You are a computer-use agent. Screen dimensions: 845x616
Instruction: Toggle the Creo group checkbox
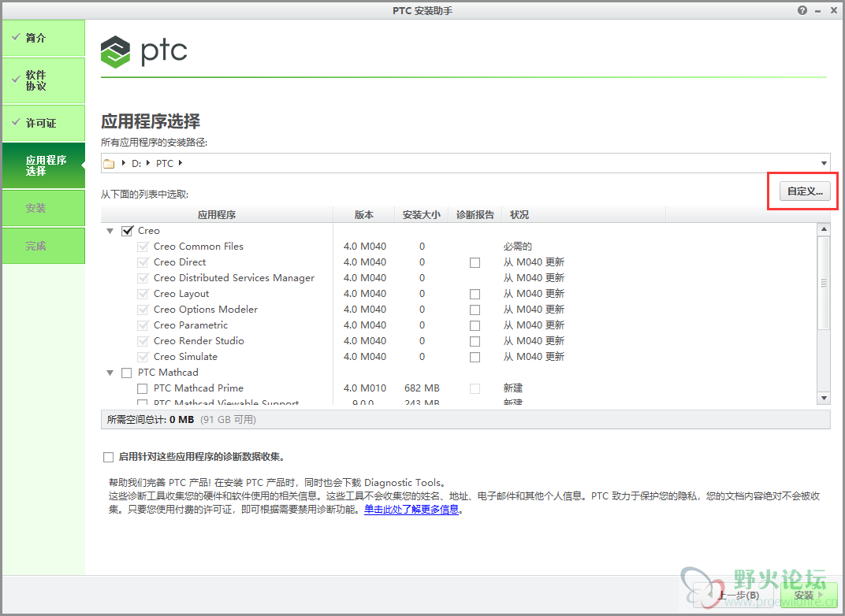[x=127, y=231]
